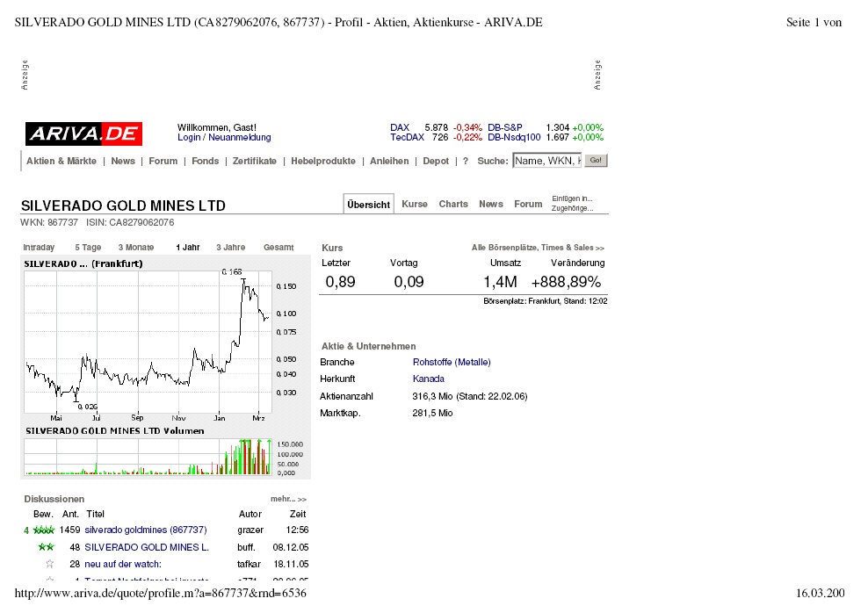Open the silverado goldmines (867737) thread

click(x=146, y=530)
